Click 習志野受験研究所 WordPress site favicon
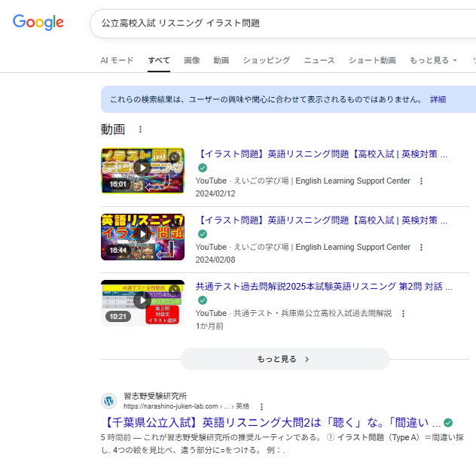Viewport: 476px width, 459px height. [x=109, y=400]
